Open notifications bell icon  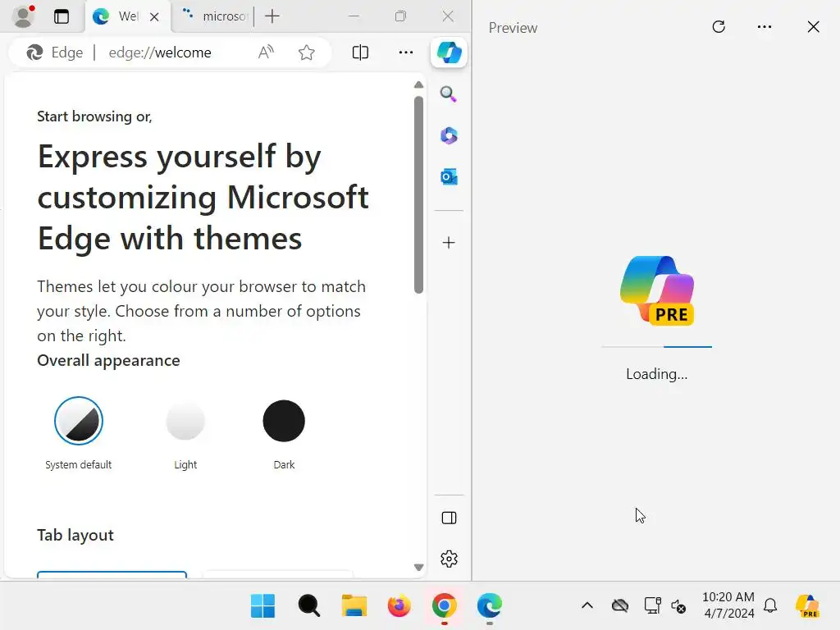770,606
